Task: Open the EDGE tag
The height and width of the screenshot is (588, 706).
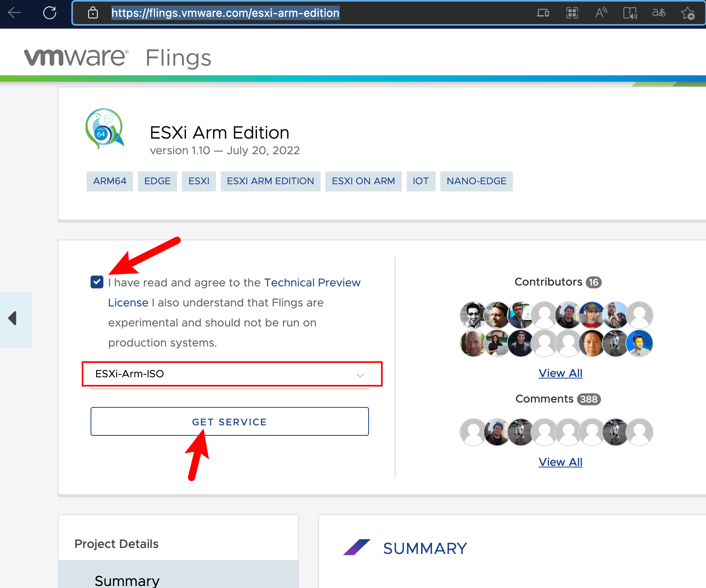Action: click(157, 181)
